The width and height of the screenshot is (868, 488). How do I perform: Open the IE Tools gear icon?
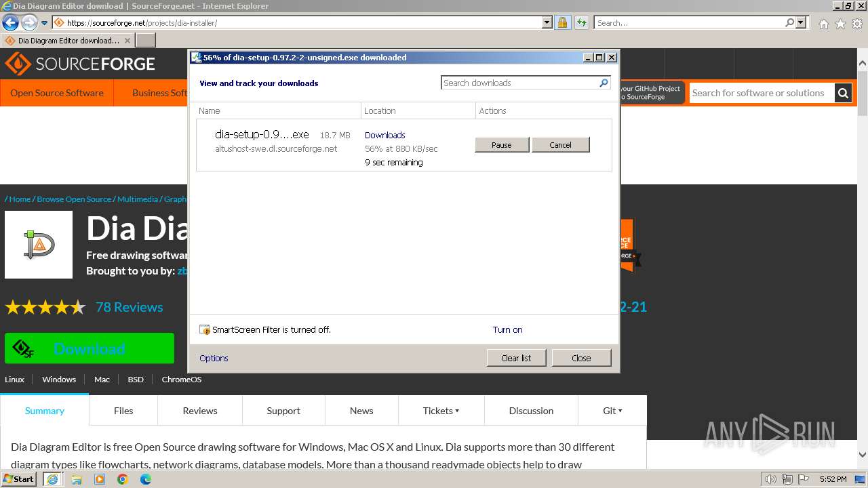[x=857, y=24]
